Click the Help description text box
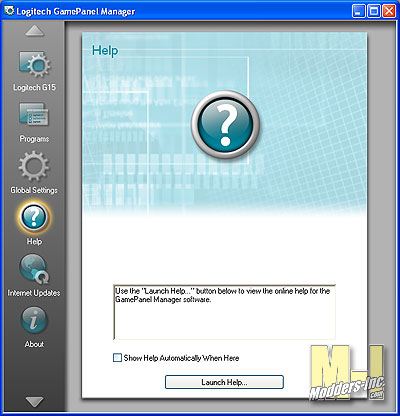This screenshot has height=416, width=400. point(224,312)
